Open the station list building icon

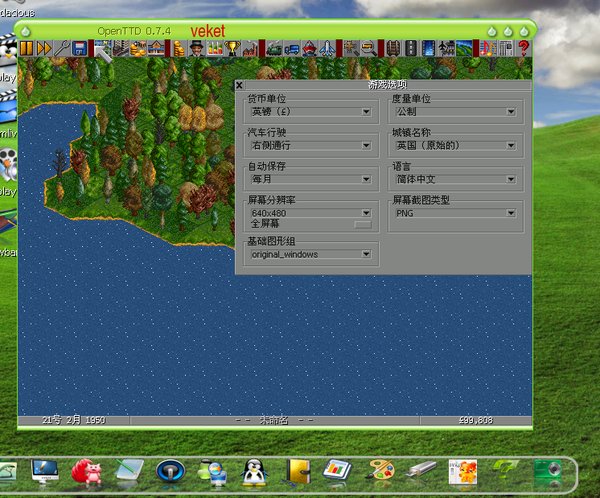156,49
